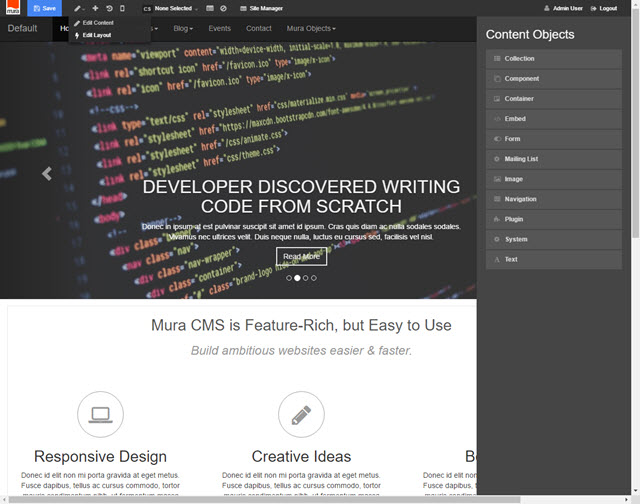Click the horizontal scrollbar thumb
640x504 pixels.
[x=264, y=500]
